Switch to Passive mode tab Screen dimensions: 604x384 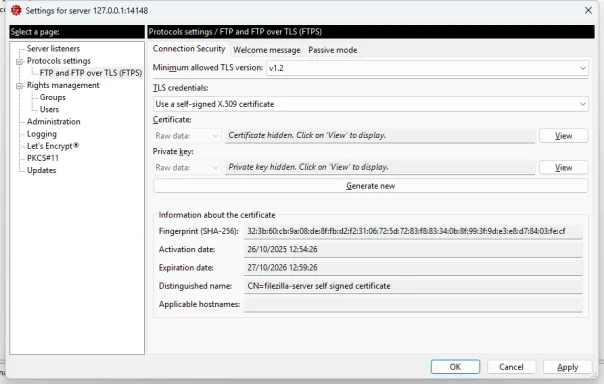tap(332, 50)
